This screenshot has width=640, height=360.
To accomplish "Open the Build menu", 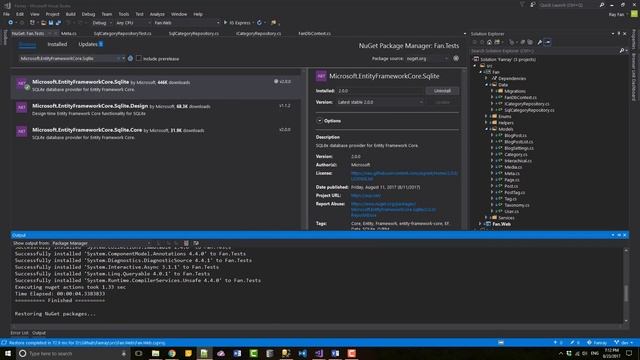I will (x=70, y=14).
